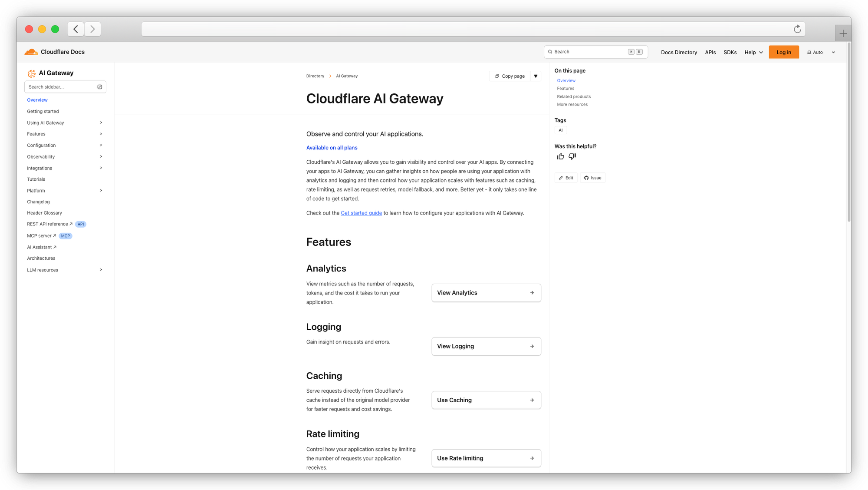Expand the LLM resources sidebar section
Screen dimensions: 868x490
point(101,270)
